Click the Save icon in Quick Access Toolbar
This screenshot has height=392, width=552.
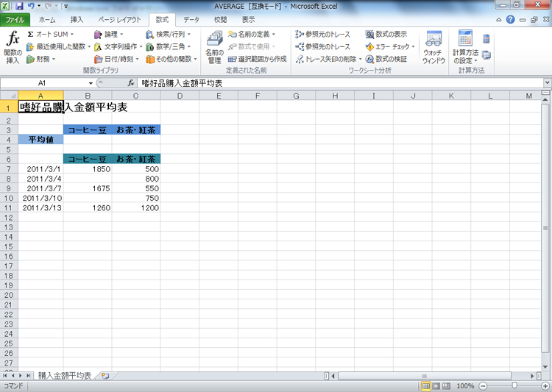[x=20, y=6]
